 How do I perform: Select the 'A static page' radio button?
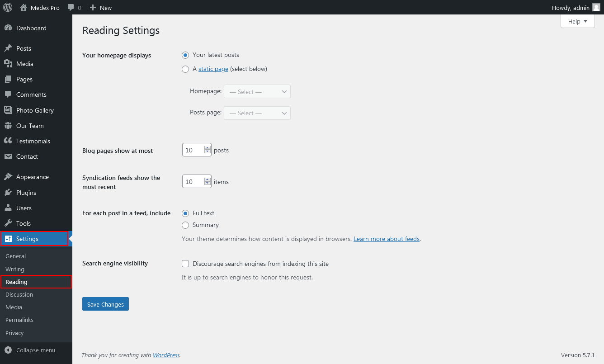tap(185, 69)
